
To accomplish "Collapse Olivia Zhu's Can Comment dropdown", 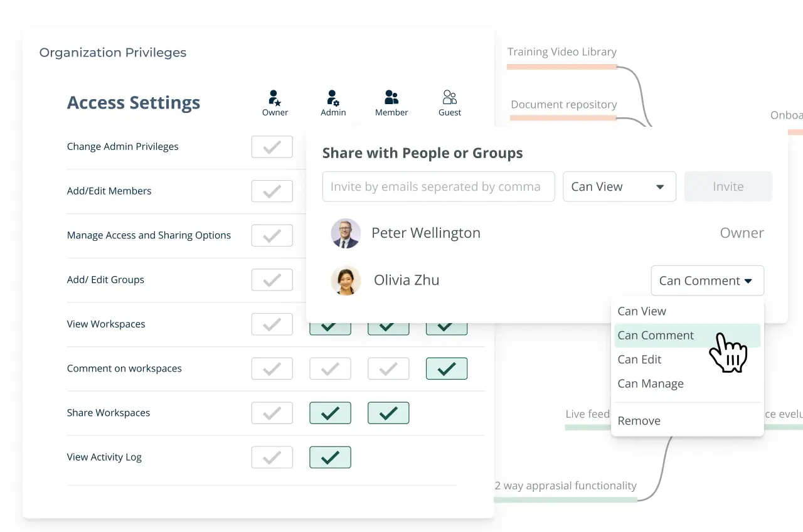I will tap(707, 280).
